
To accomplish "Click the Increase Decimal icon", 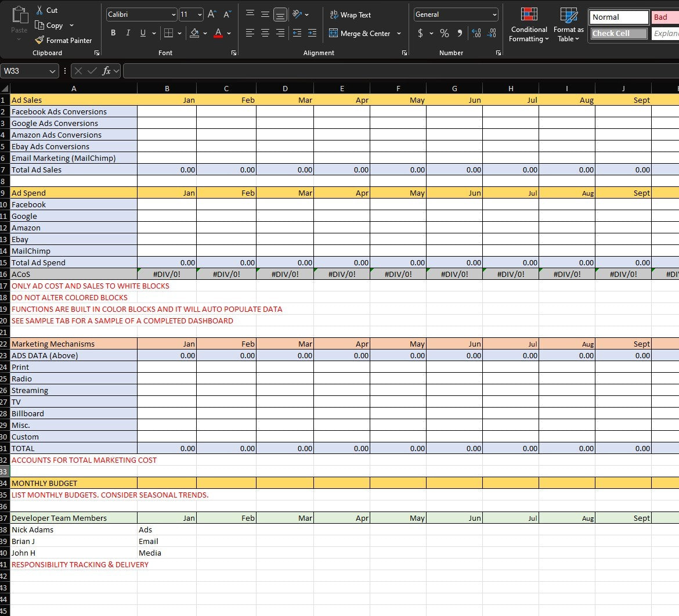I will tap(477, 33).
